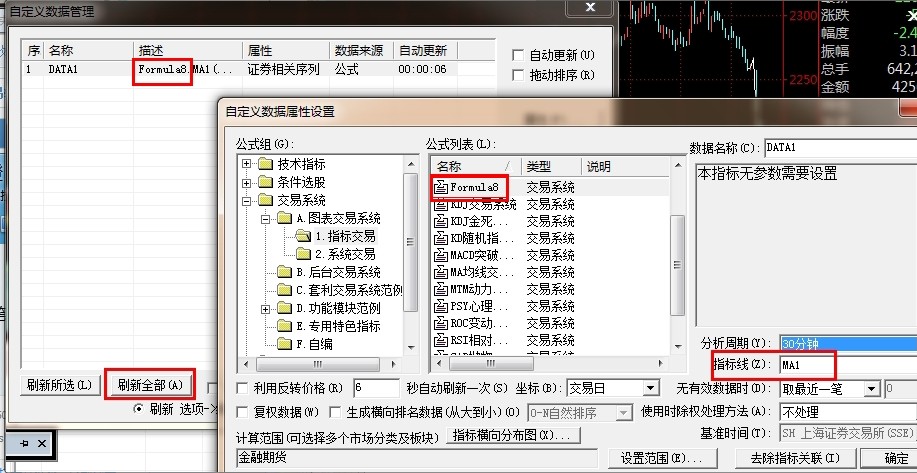Click the KD随机指 formula icon
Viewport: 917px width, 473px height.
(x=441, y=239)
